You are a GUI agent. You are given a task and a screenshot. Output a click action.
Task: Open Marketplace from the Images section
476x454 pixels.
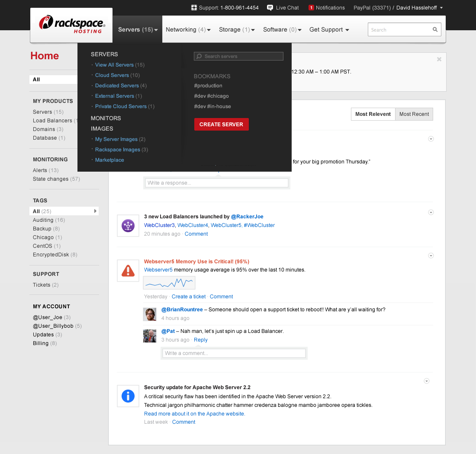(109, 160)
